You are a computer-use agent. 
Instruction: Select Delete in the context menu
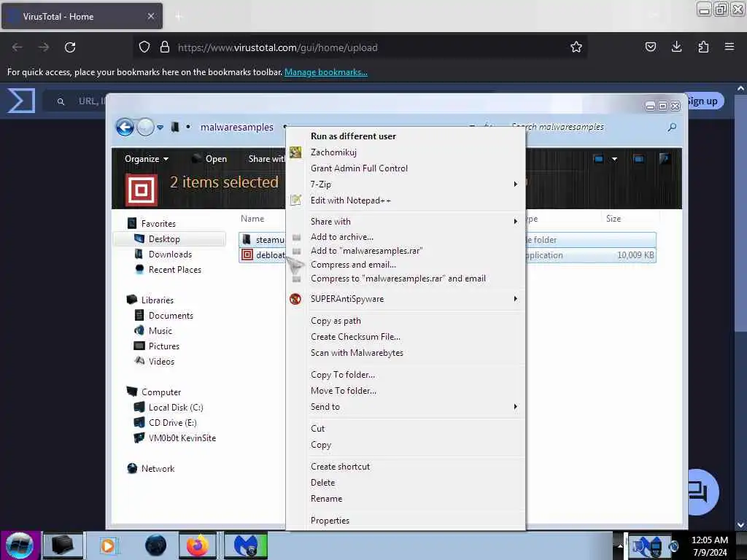(322, 483)
